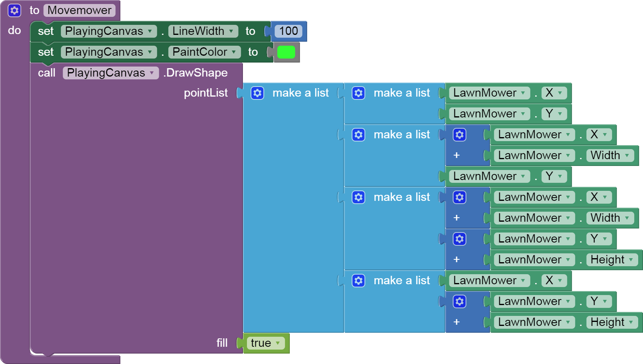Open the X property dropdown in the fourth list

point(554,281)
